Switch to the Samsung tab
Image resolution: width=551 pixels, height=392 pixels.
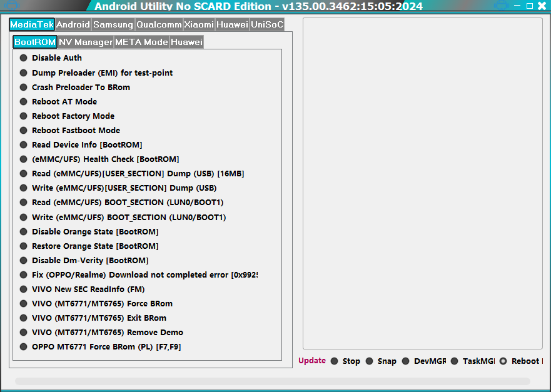pos(113,25)
